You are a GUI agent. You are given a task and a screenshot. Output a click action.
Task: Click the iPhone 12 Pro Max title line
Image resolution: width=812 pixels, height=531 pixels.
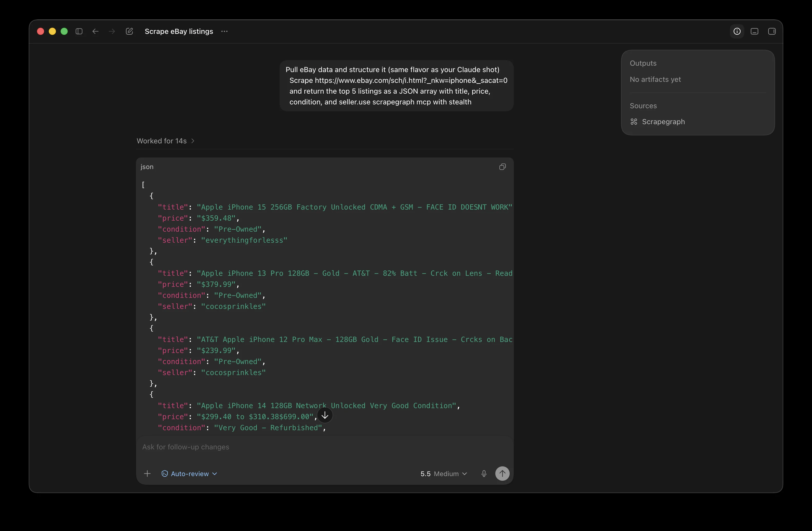coord(335,339)
